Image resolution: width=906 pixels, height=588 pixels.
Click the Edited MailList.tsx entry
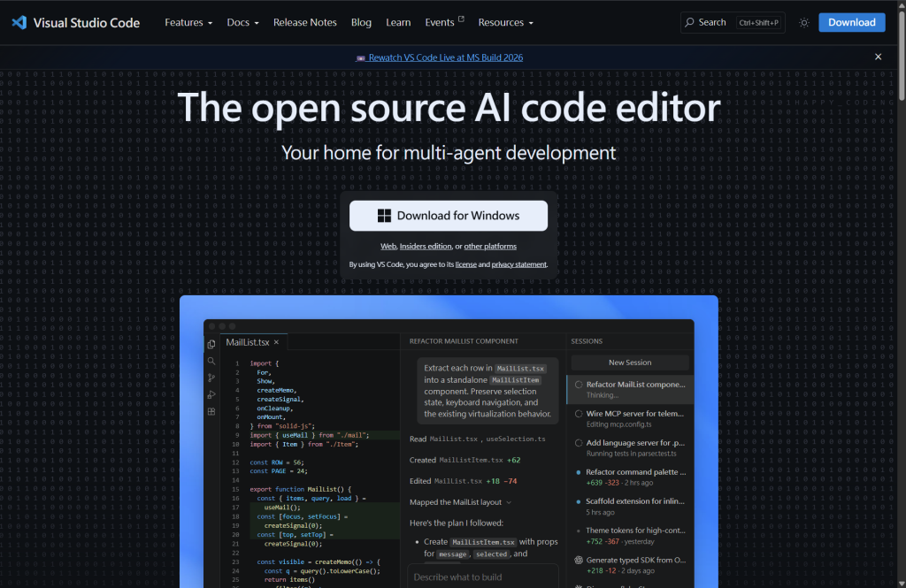coord(463,481)
